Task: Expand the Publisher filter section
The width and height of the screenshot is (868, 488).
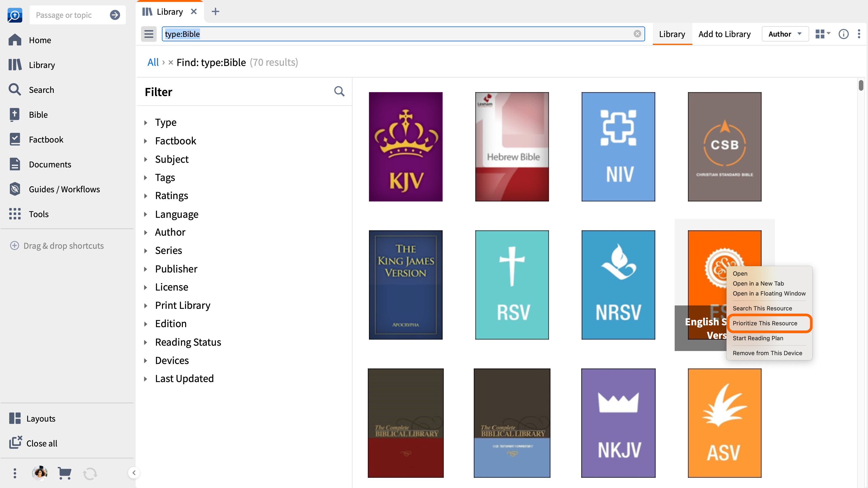Action: [145, 269]
